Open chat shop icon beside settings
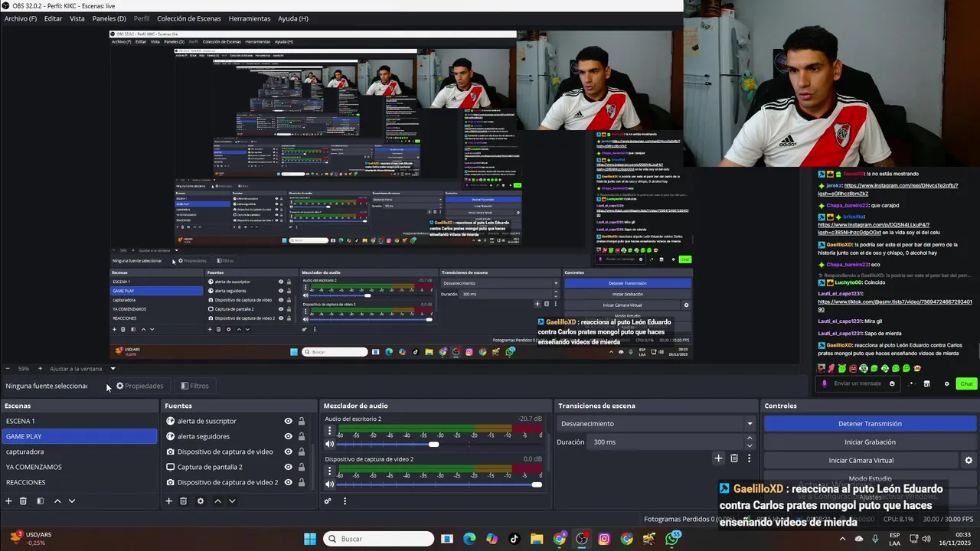 pyautogui.click(x=926, y=384)
